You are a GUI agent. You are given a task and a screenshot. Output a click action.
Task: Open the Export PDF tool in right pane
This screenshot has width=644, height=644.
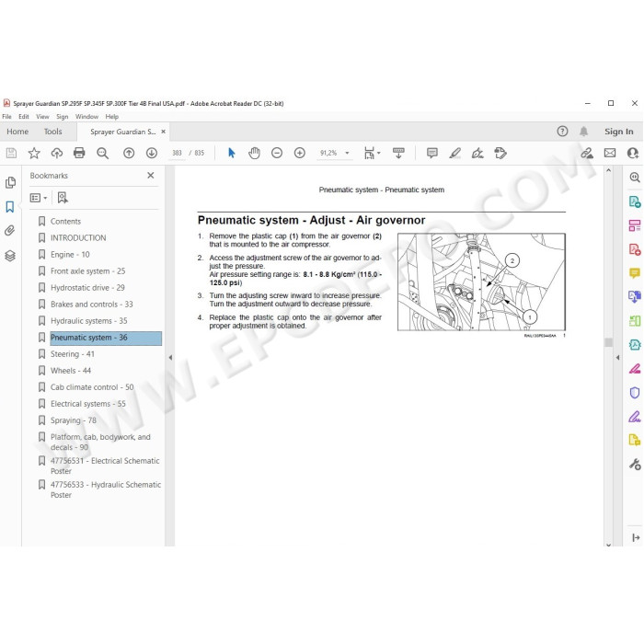point(635,201)
